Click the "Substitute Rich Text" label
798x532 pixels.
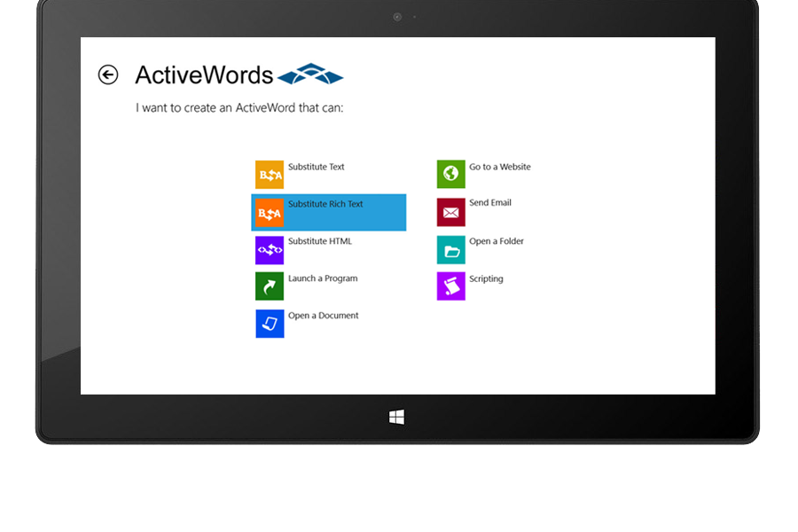point(325,204)
